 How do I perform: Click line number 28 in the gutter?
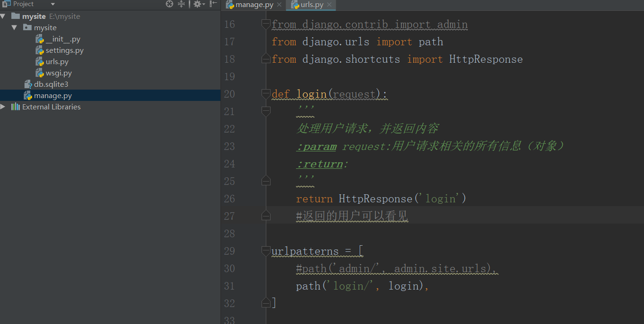[229, 233]
